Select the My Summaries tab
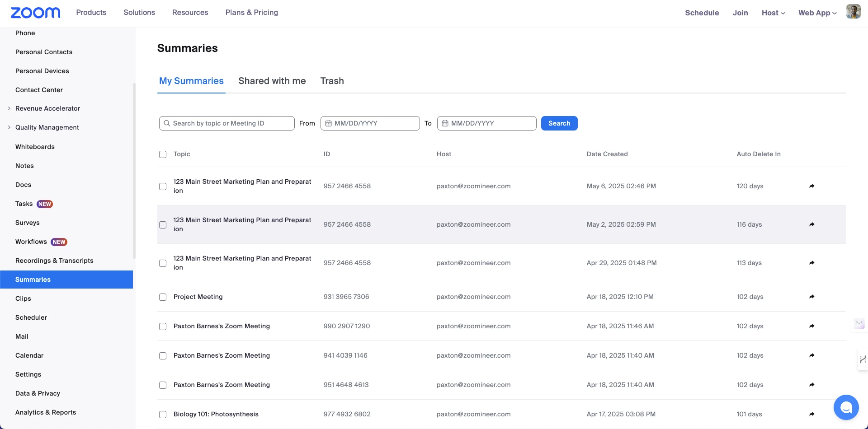 (x=191, y=81)
